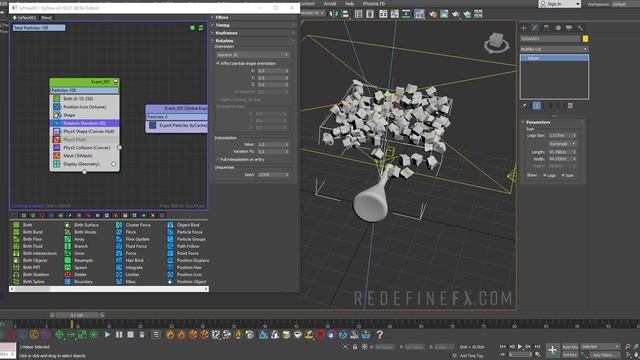Click the help question mark icon
The image size is (640, 360).
click(380, 335)
